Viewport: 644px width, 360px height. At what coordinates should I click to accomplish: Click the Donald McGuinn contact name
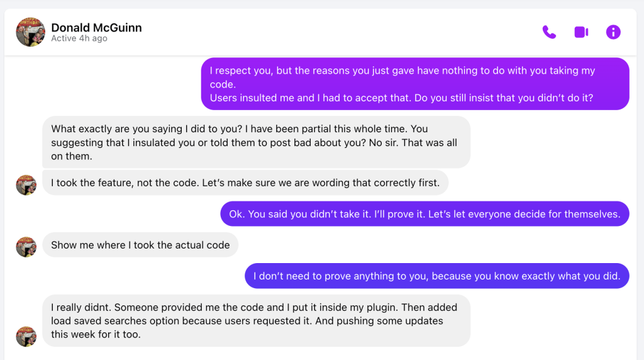[x=96, y=28]
